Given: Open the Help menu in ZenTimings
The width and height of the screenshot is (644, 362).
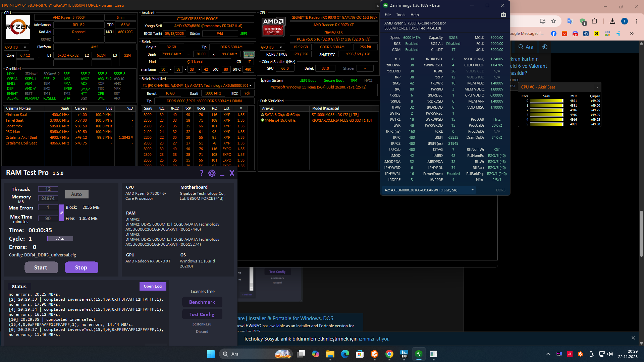Looking at the screenshot, I should coord(415,15).
